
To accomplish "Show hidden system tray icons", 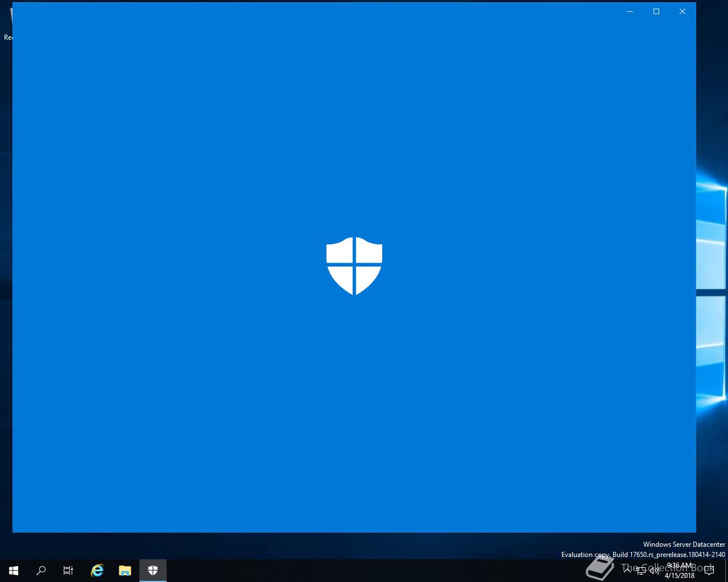I will (627, 571).
